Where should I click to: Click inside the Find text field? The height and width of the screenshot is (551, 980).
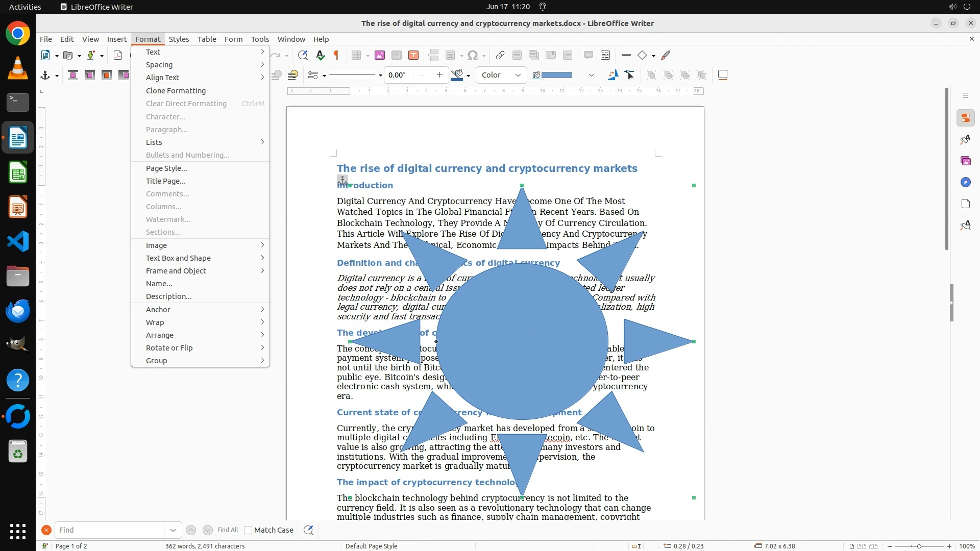coord(109,530)
